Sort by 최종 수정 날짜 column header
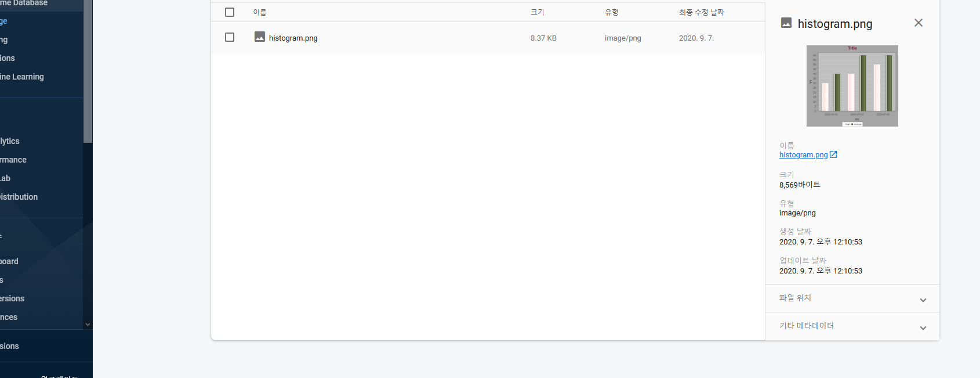The width and height of the screenshot is (980, 378). click(701, 12)
